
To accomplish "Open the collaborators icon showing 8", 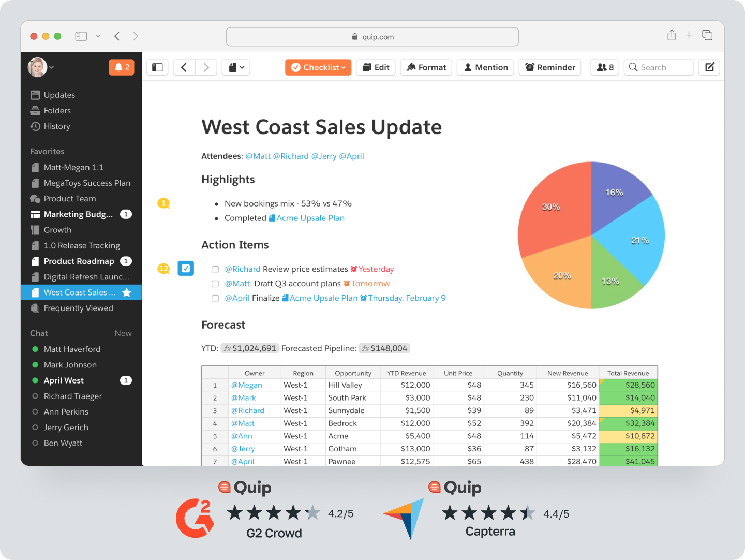I will pos(605,67).
